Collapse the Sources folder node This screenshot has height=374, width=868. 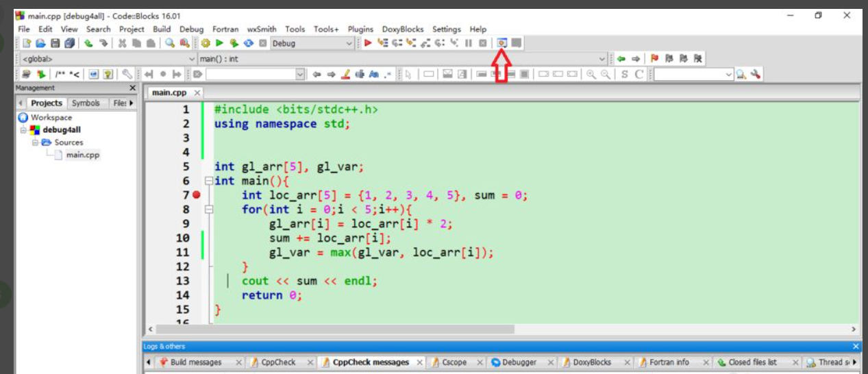[x=35, y=142]
